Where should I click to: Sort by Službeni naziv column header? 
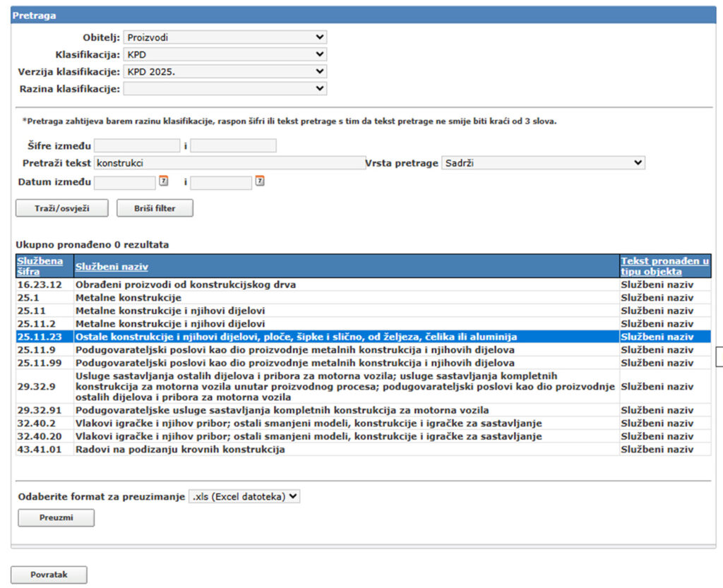112,266
